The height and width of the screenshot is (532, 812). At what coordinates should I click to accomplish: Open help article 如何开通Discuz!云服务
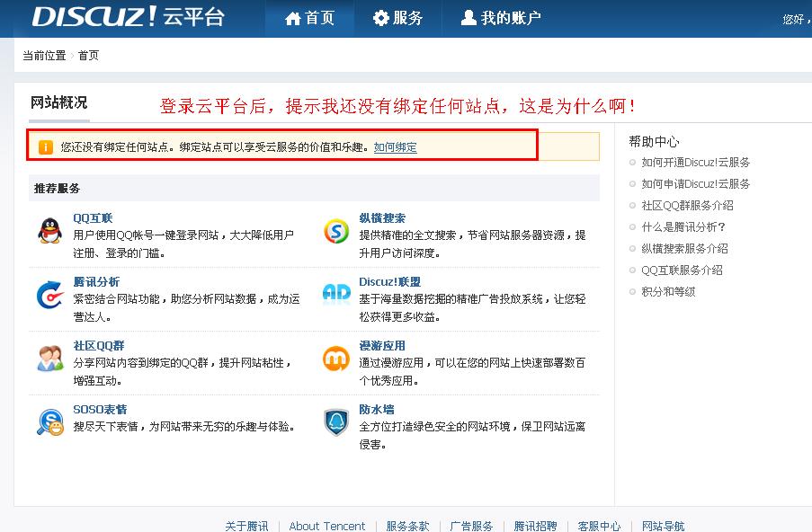[695, 163]
